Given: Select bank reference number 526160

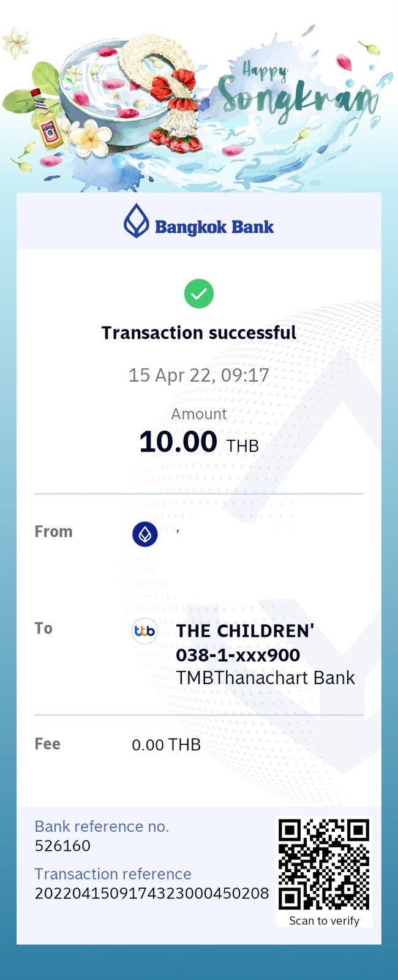Looking at the screenshot, I should coord(62,846).
